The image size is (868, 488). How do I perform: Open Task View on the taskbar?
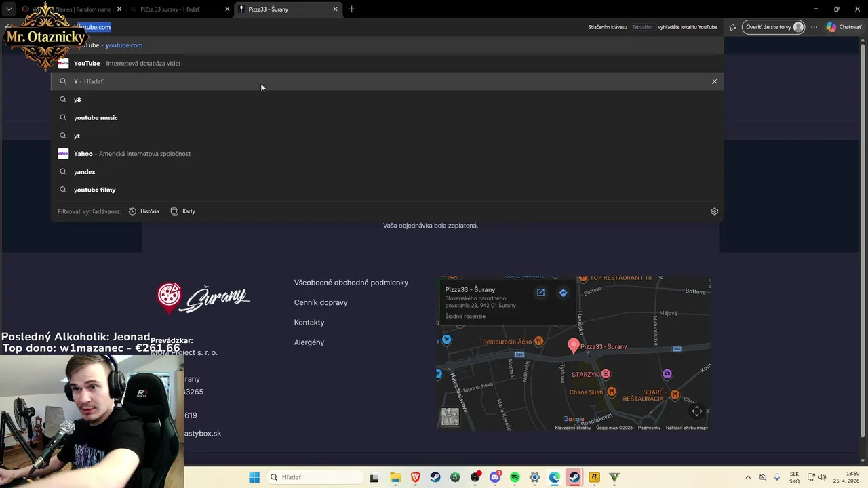click(x=374, y=477)
